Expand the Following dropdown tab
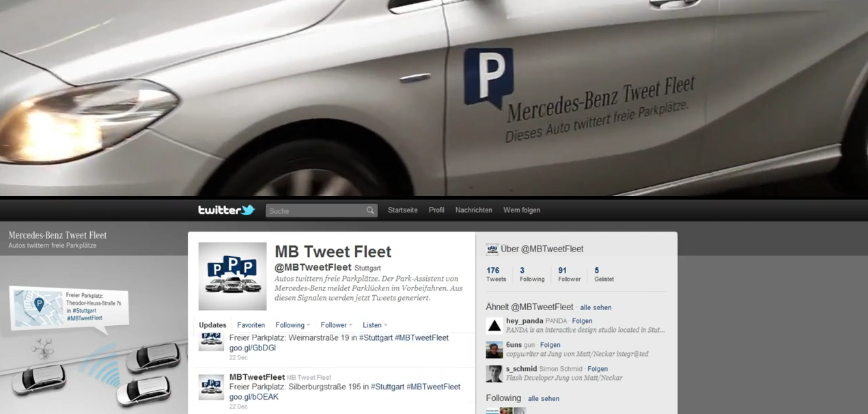This screenshot has width=868, height=414. point(293,325)
